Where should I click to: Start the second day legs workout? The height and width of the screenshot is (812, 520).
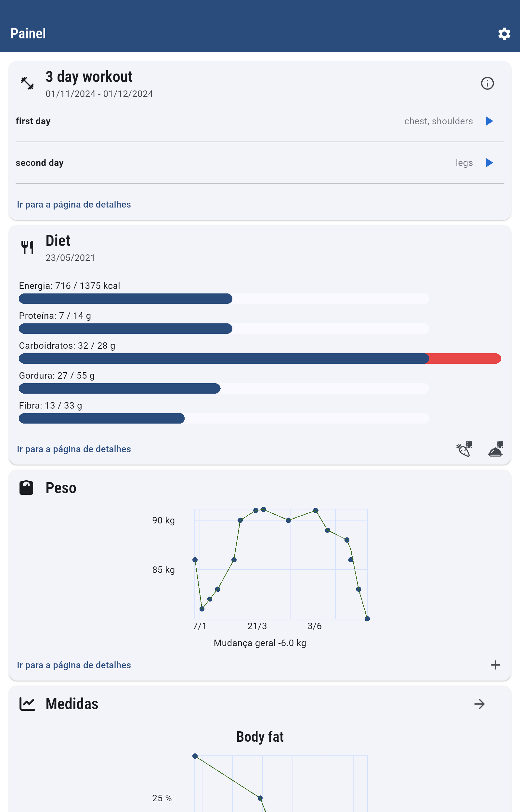click(x=489, y=163)
